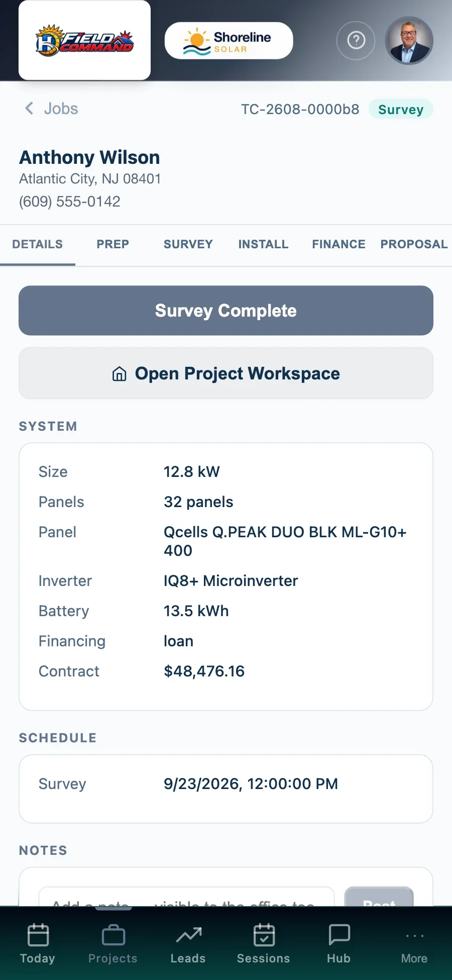452x980 pixels.
Task: Click the Field Command logo
Action: pyautogui.click(x=84, y=40)
